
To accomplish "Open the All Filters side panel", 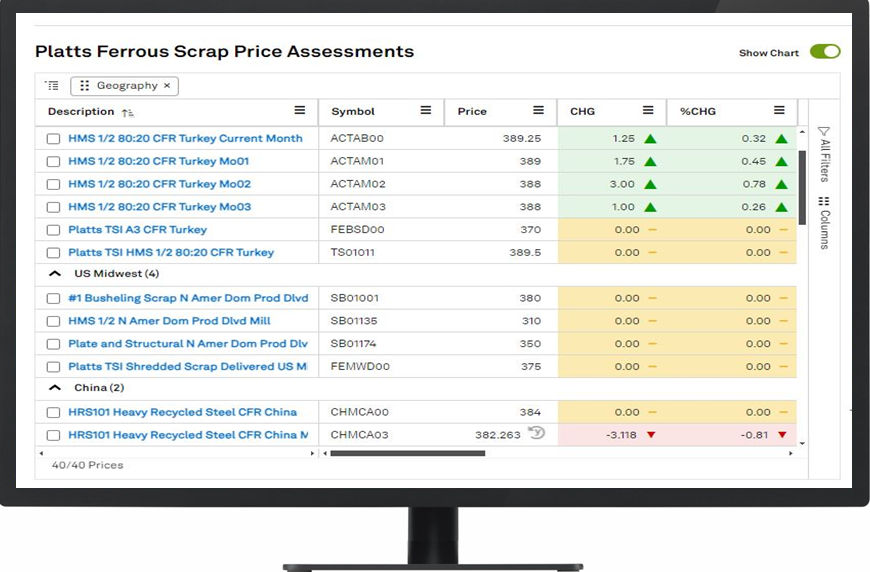I will click(825, 154).
